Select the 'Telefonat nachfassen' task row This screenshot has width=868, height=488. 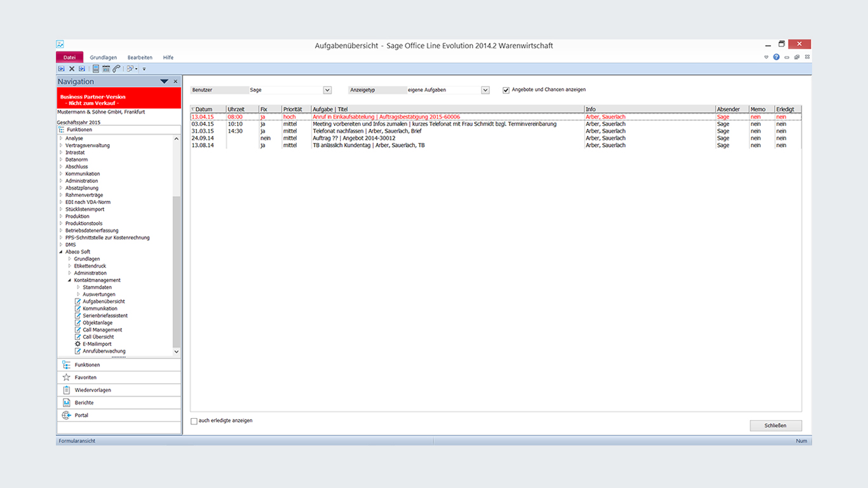[496, 131]
